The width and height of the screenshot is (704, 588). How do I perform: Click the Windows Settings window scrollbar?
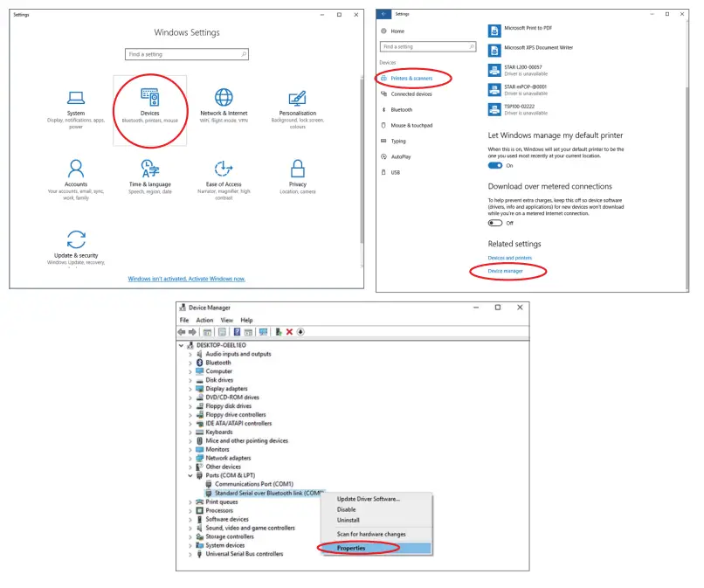[x=362, y=161]
